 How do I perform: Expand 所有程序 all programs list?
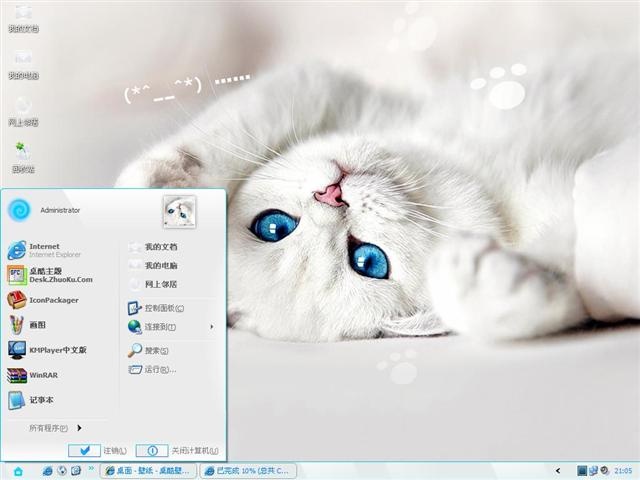[x=55, y=428]
